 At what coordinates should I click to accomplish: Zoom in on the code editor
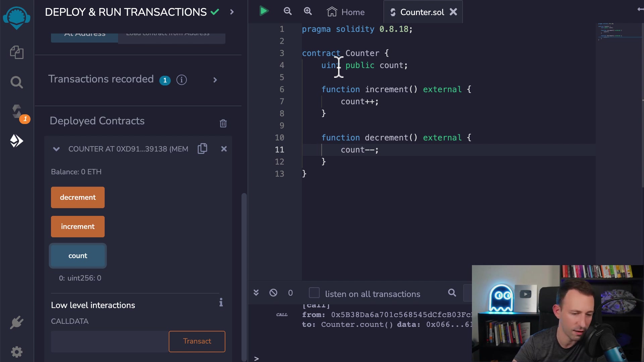pyautogui.click(x=308, y=11)
